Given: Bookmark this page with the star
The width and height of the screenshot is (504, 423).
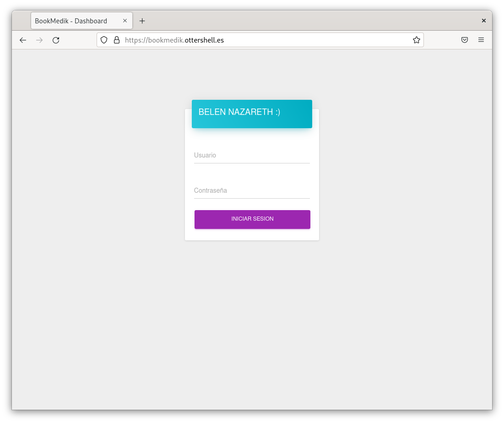Looking at the screenshot, I should point(416,40).
